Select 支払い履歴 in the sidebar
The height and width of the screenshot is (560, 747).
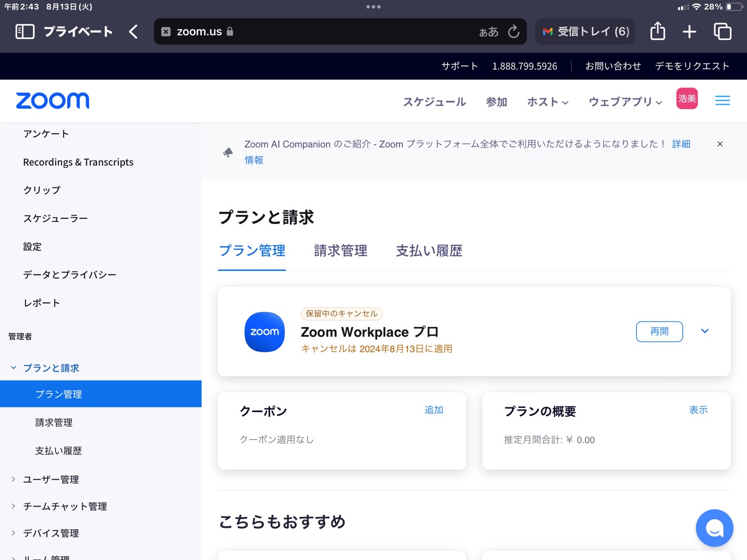59,451
